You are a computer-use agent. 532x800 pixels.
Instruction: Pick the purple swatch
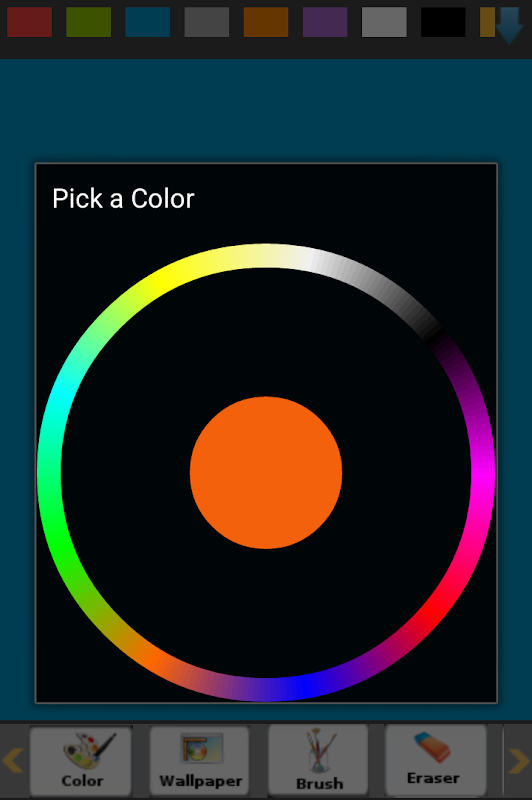coord(325,22)
